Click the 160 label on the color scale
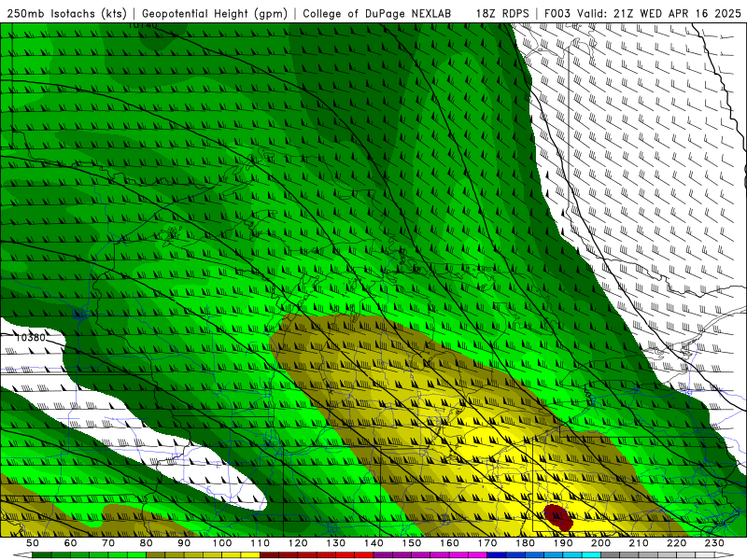 (450, 543)
